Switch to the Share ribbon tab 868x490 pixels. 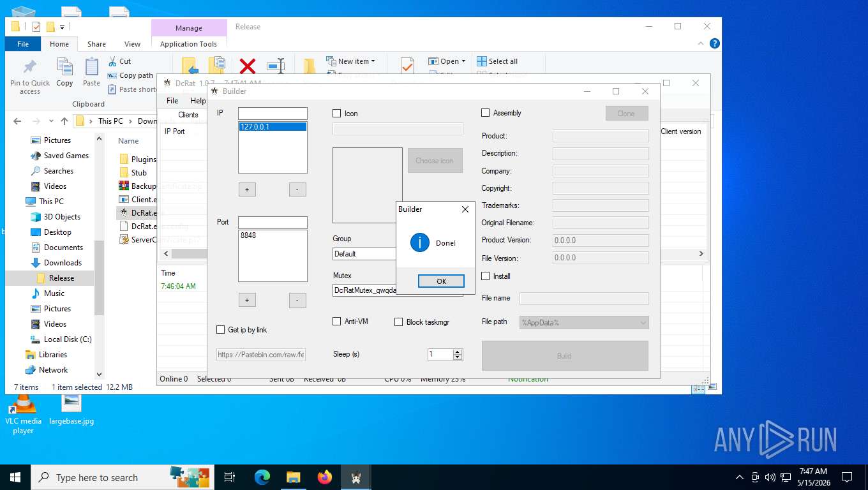coord(97,44)
